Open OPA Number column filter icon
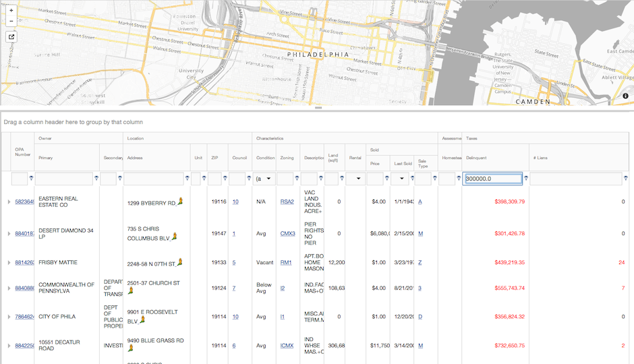 coord(31,178)
